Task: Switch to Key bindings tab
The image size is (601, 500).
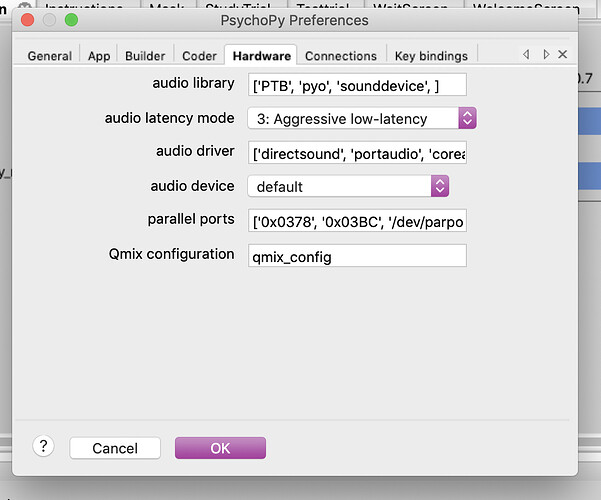Action: click(431, 56)
